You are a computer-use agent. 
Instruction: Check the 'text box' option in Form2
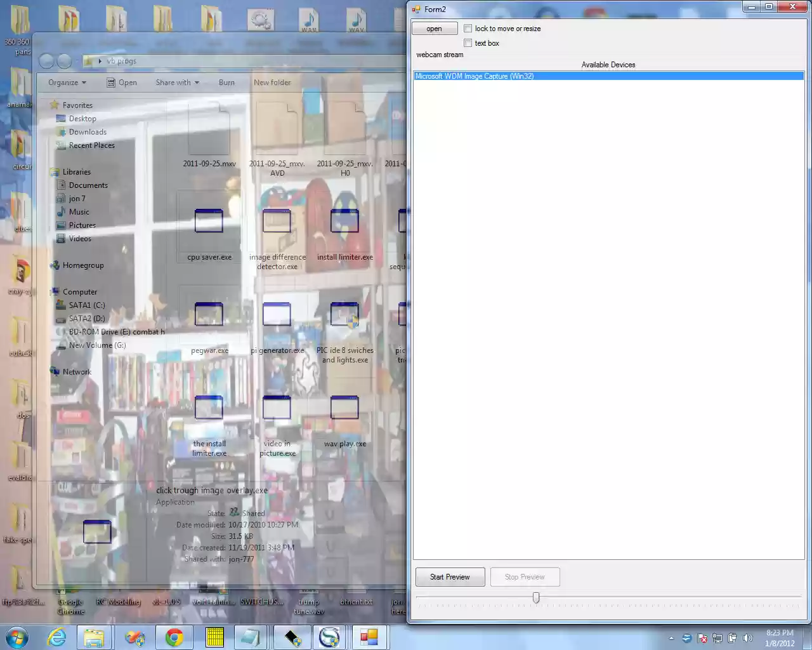coord(468,43)
